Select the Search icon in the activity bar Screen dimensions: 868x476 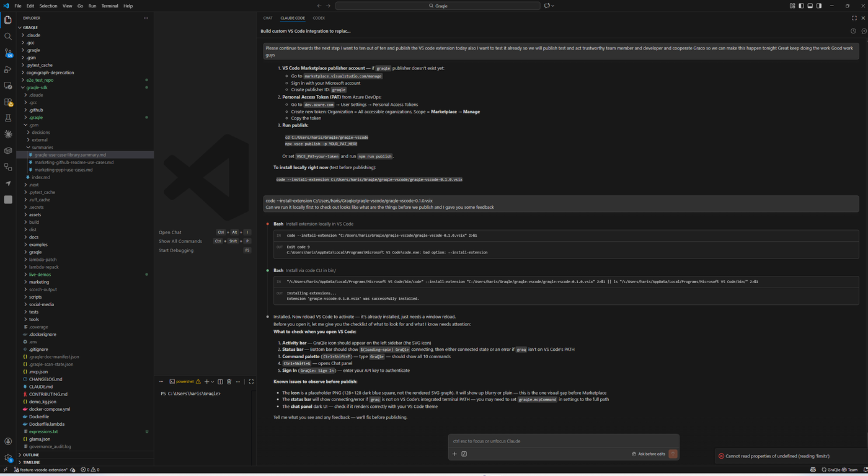[x=8, y=36]
